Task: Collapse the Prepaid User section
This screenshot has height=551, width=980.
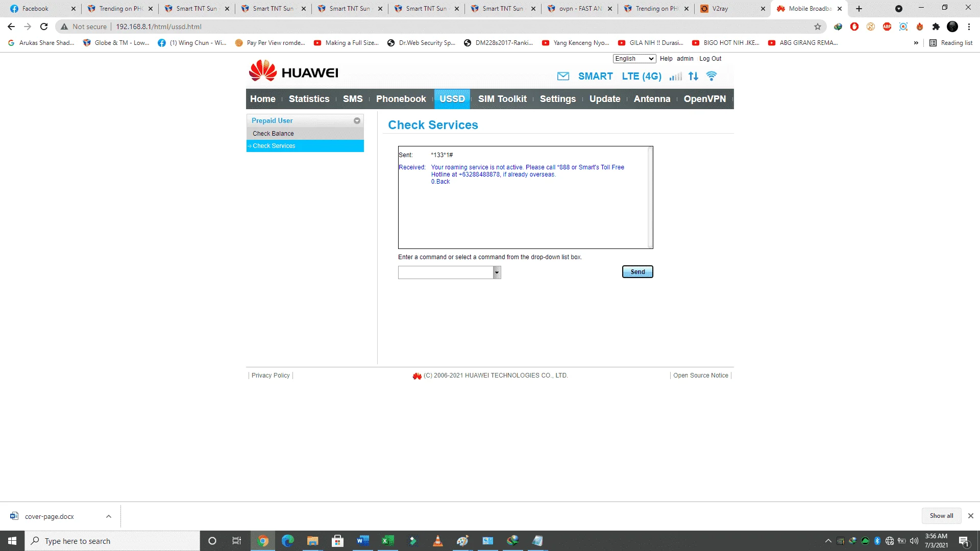Action: (357, 121)
